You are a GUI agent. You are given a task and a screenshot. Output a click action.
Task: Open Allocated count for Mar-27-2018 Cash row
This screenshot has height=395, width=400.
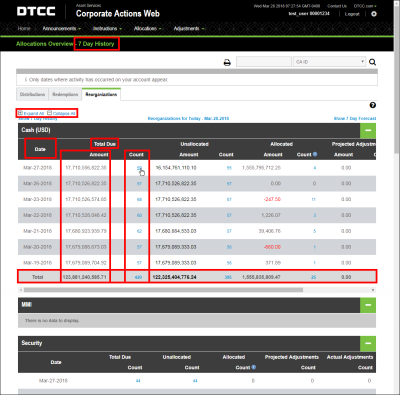pos(315,168)
